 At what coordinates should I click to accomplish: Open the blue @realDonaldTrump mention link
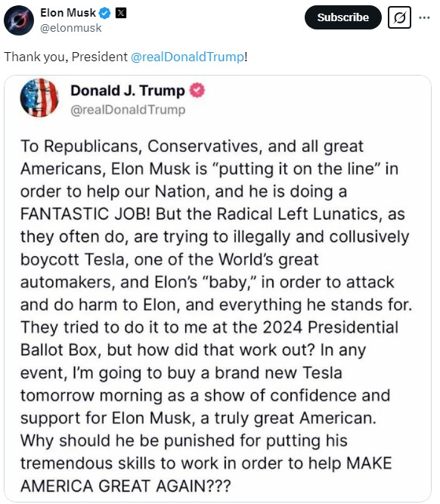coord(187,57)
